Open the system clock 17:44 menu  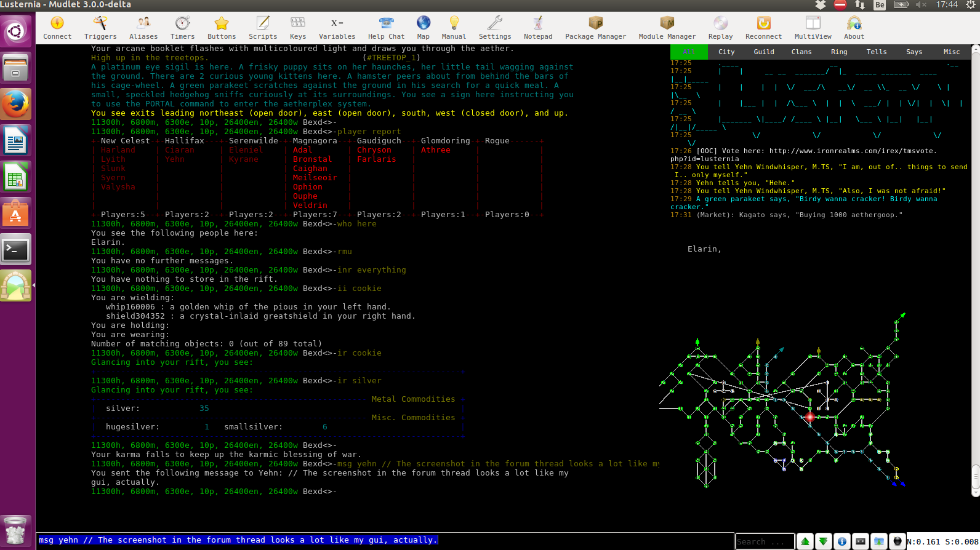point(947,5)
